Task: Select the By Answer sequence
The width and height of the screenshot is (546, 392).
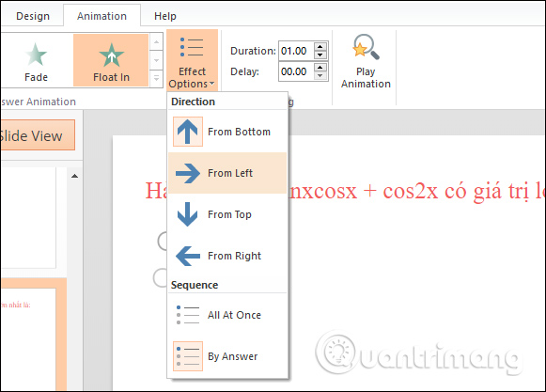Action: [x=227, y=356]
